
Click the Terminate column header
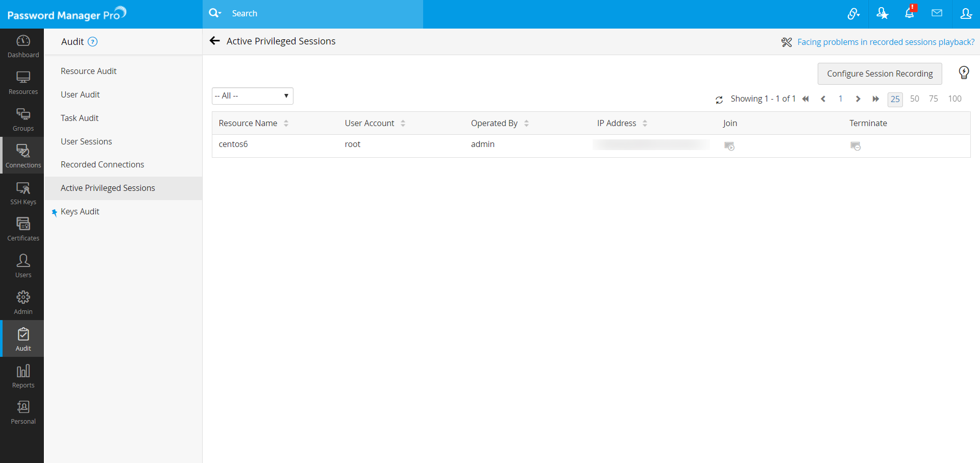click(868, 123)
